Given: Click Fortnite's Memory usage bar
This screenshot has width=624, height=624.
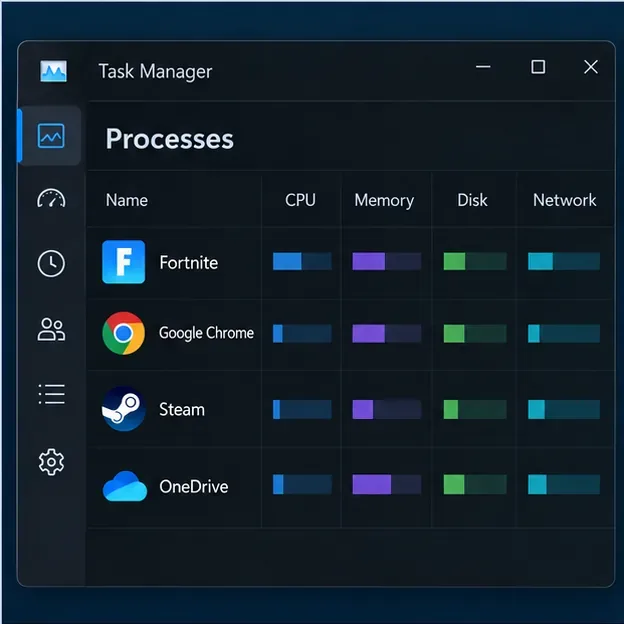Looking at the screenshot, I should tap(387, 261).
